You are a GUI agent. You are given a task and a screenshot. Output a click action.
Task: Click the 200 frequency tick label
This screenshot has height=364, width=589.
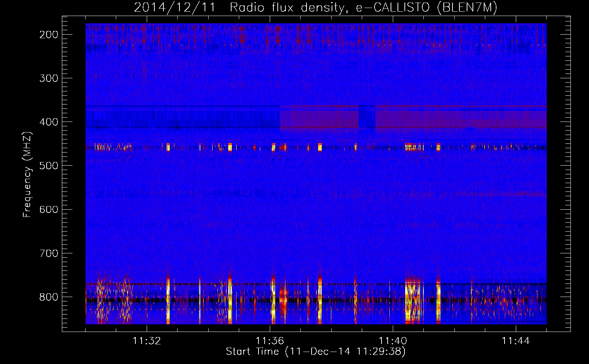(x=48, y=35)
